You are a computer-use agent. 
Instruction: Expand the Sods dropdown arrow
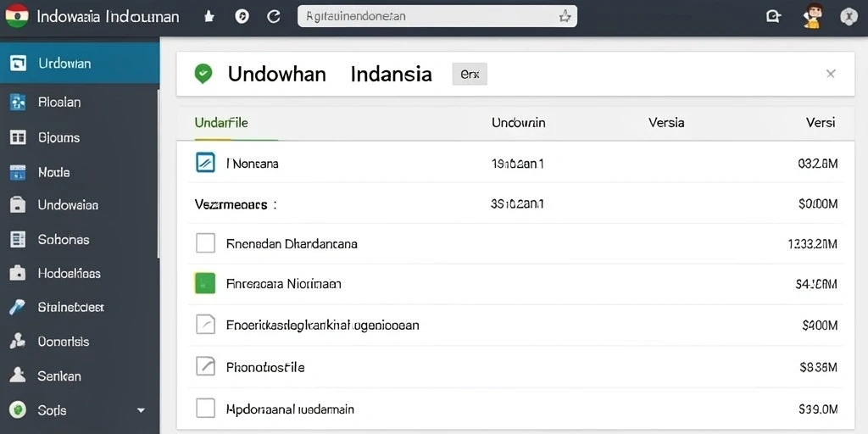pos(141,410)
